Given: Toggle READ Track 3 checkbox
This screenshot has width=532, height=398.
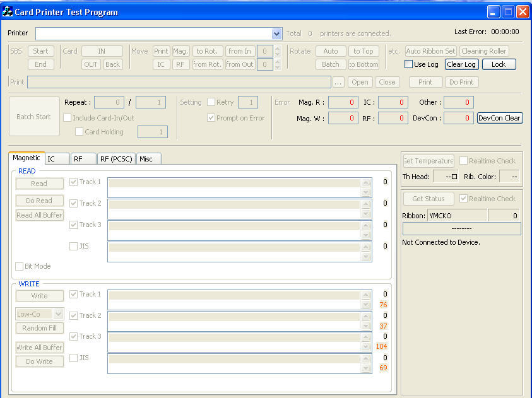Looking at the screenshot, I should point(73,225).
